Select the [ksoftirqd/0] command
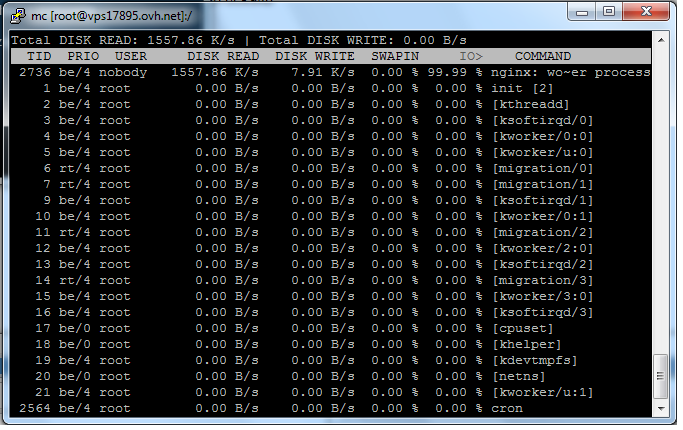 point(542,120)
